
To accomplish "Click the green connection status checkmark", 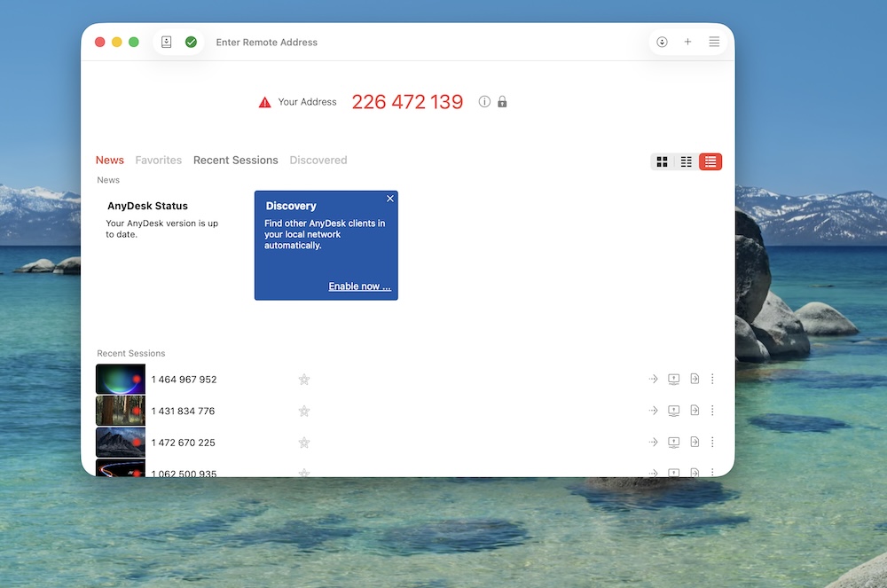I will point(192,42).
